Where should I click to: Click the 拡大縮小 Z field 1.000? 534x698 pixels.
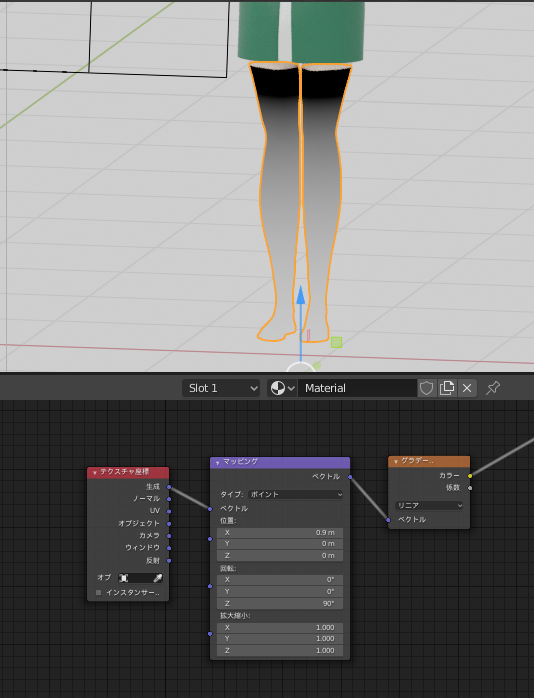coord(280,651)
